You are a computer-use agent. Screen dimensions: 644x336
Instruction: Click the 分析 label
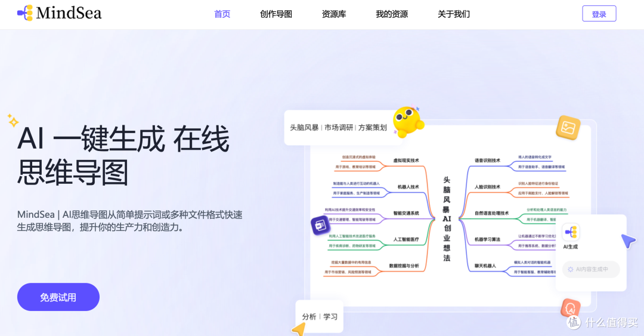(309, 317)
